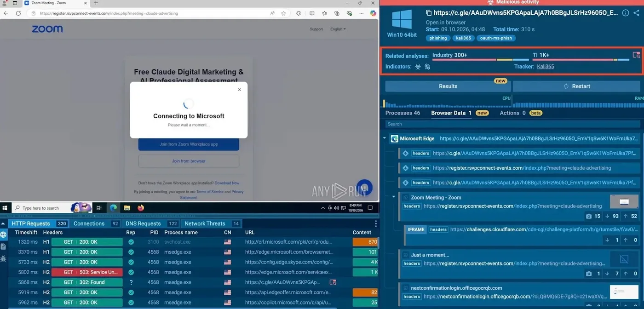Reload the page in Edge
This screenshot has height=309, width=644.
(18, 13)
